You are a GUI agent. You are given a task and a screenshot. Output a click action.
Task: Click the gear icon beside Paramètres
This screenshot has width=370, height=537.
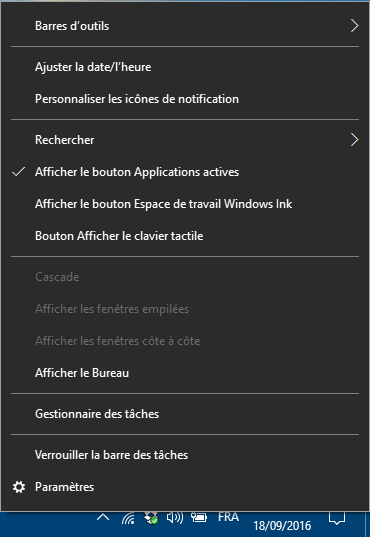tap(19, 487)
